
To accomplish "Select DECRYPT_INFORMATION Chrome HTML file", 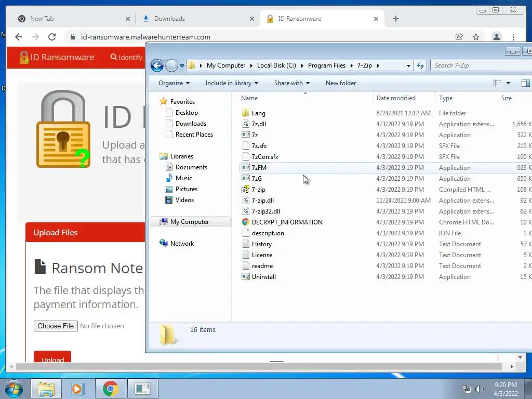I will tap(287, 222).
